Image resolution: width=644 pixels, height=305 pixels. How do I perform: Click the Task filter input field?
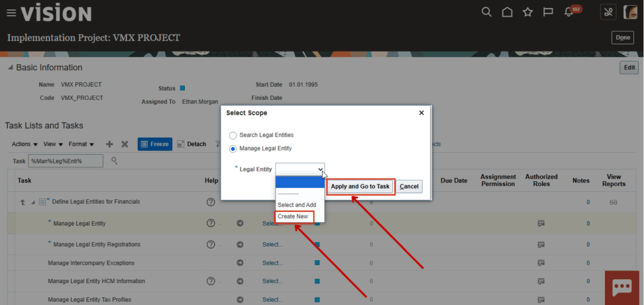point(65,161)
